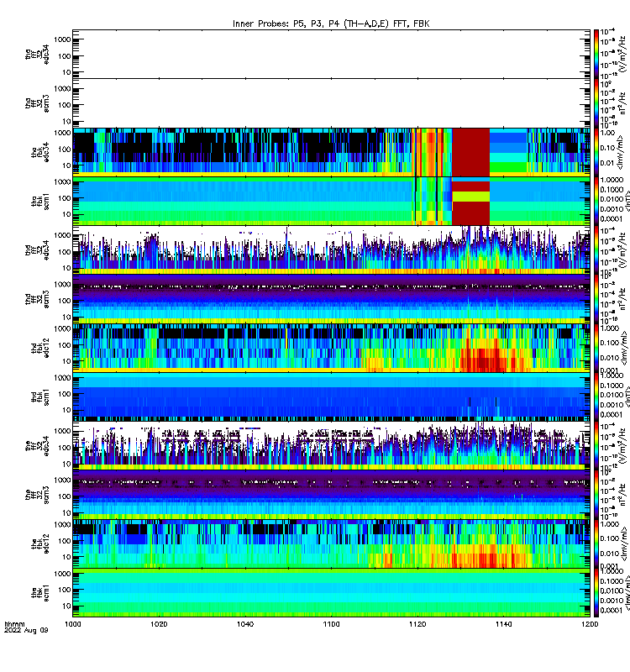Screen dimensions: 630x672
Task: Click the thd fbk scm1 spectrogram panel
Action: 331,396
